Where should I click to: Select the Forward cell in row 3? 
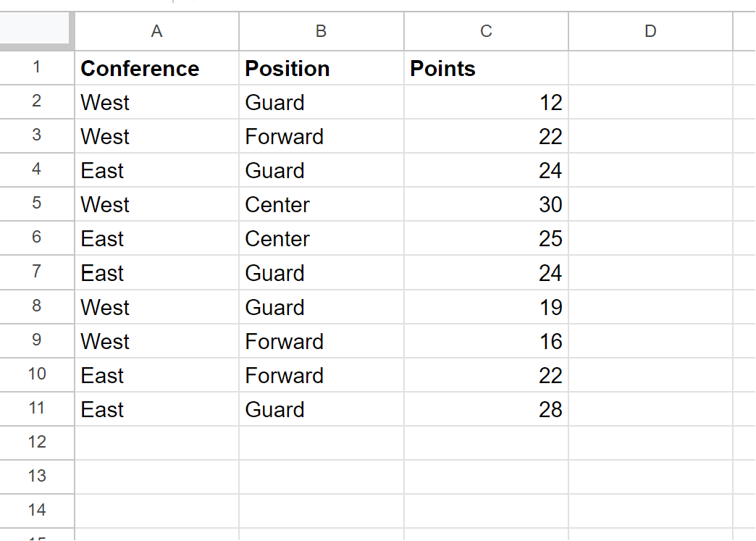321,136
